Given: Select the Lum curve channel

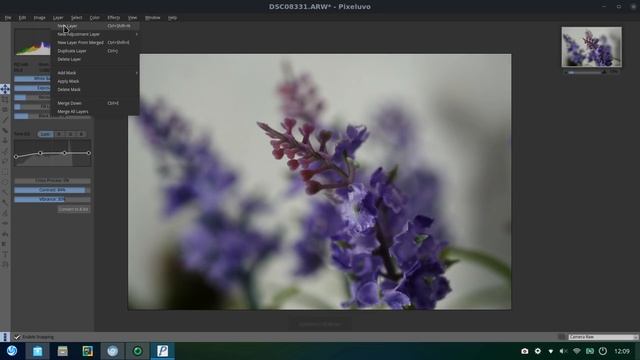Looking at the screenshot, I should 45,134.
